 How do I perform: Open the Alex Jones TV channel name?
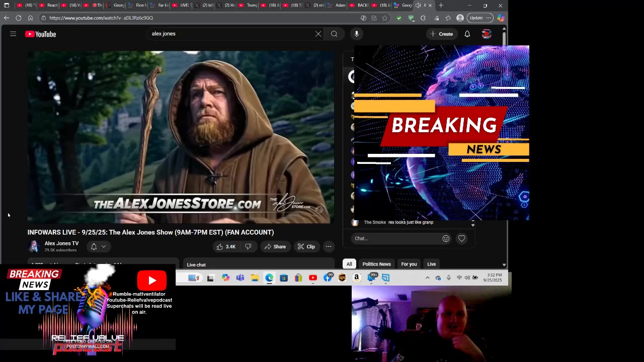61,243
